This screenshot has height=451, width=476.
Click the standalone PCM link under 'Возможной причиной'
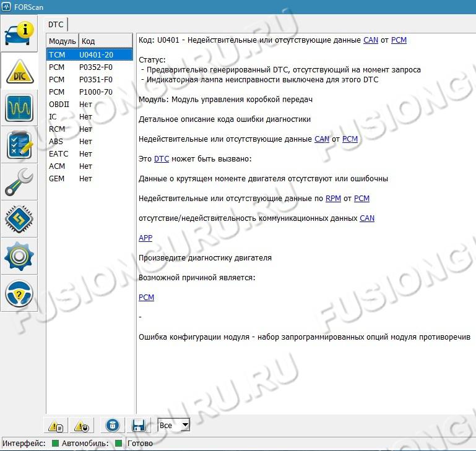[146, 298]
